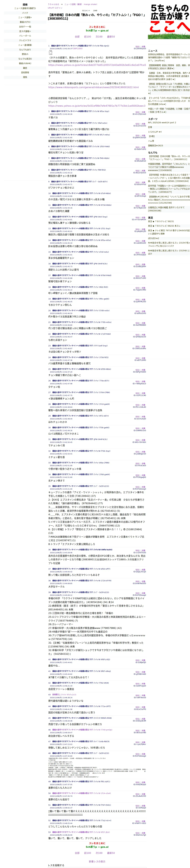Click スレをまとめに link below thread title
This screenshot has width=190, height=868.
coord(97,27)
